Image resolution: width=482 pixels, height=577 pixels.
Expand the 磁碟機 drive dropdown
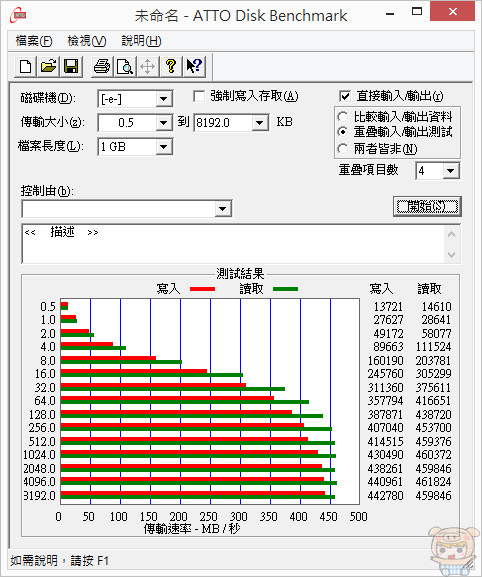click(x=163, y=99)
